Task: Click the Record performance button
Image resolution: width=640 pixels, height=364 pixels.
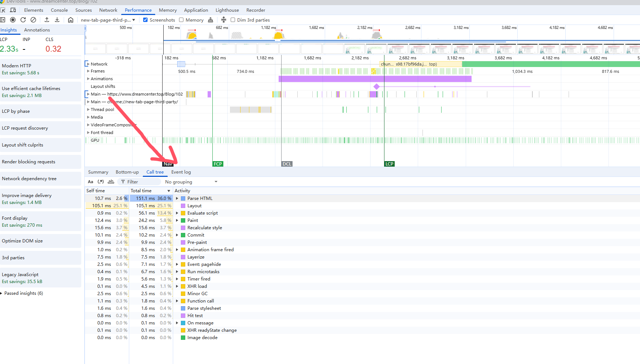Action: (x=13, y=20)
